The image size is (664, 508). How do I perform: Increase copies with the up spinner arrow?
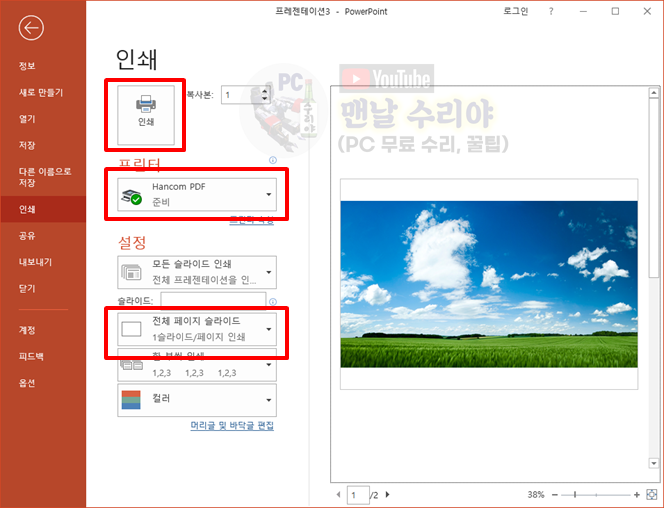point(265,91)
